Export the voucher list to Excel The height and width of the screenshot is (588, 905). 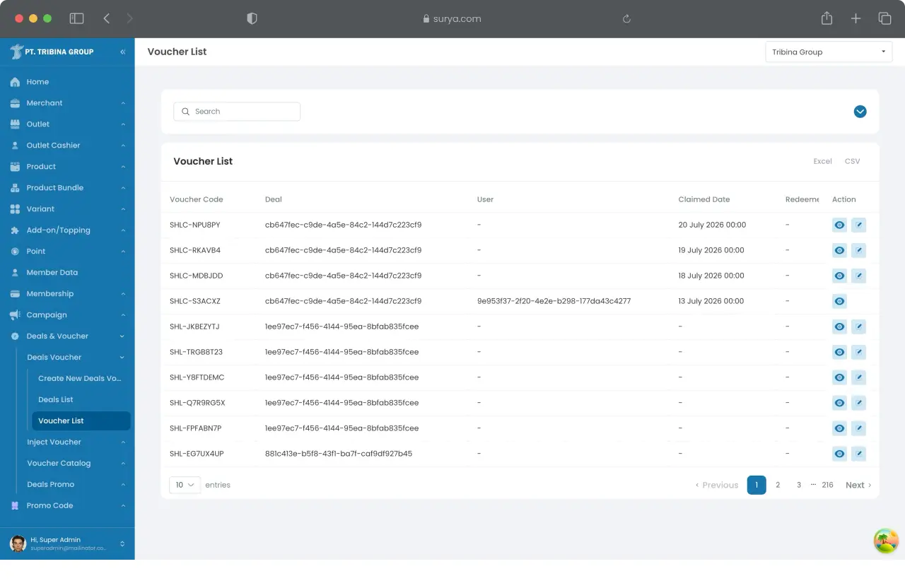[822, 161]
